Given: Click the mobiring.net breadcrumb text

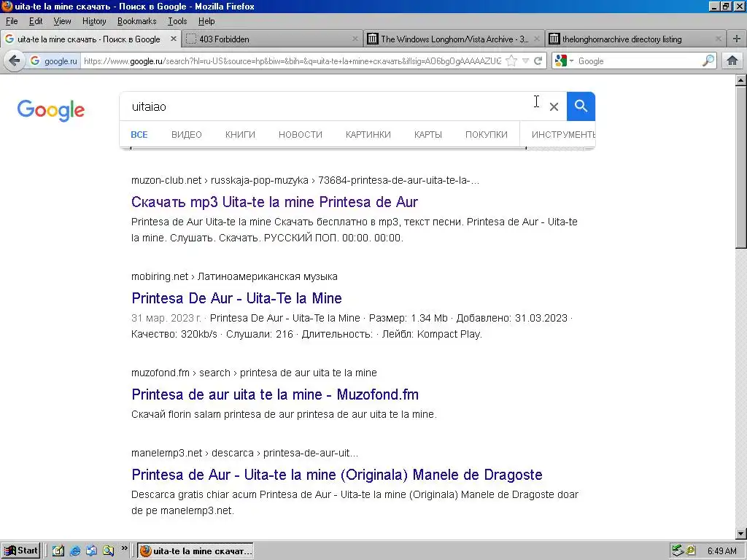Looking at the screenshot, I should click(234, 276).
